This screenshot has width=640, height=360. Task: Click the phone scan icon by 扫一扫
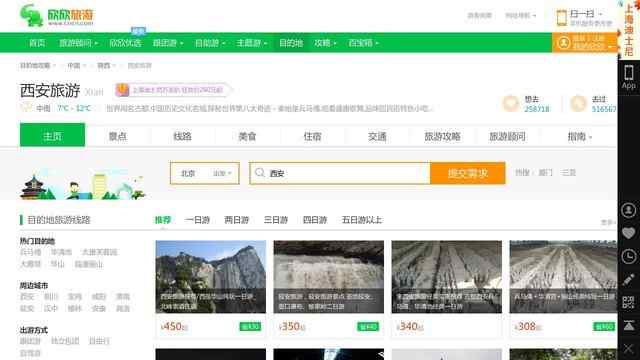pos(562,18)
